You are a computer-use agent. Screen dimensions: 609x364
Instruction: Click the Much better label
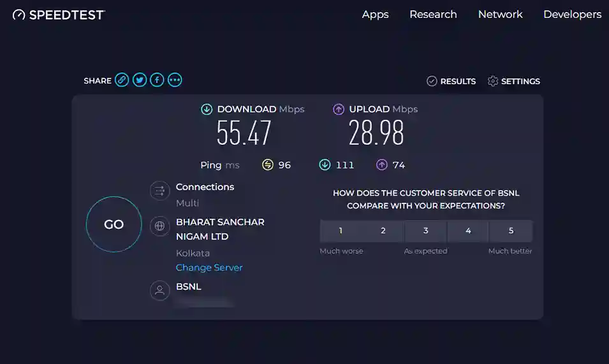click(510, 251)
